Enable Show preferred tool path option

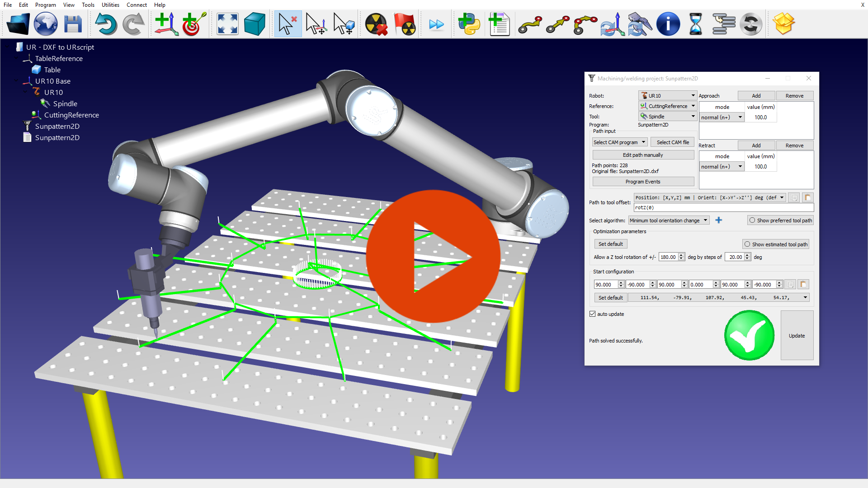point(752,221)
